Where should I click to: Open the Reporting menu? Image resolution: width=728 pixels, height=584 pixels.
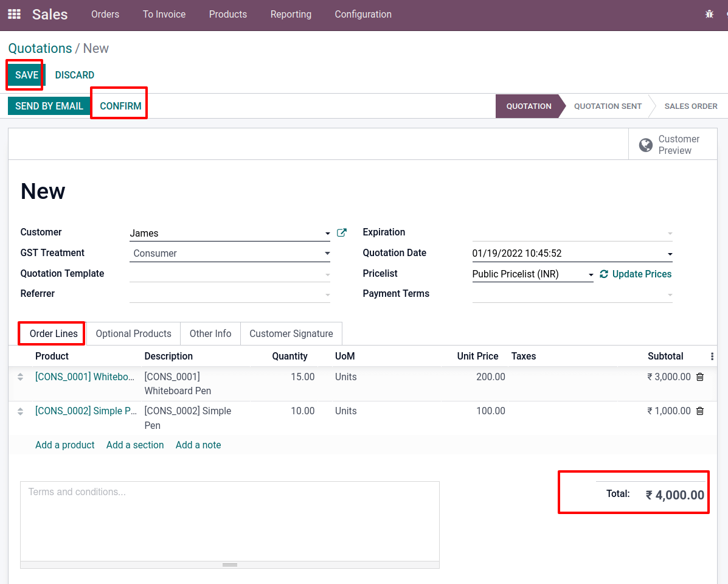coord(291,15)
